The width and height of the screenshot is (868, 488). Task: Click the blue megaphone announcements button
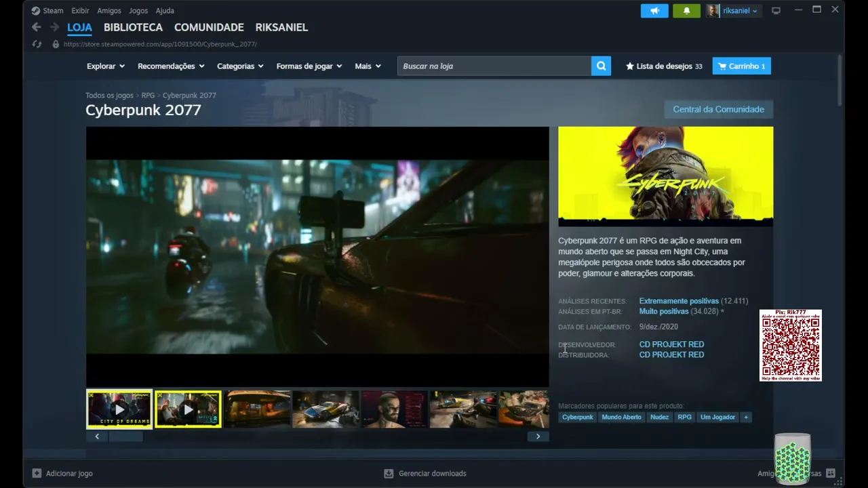[x=654, y=11]
